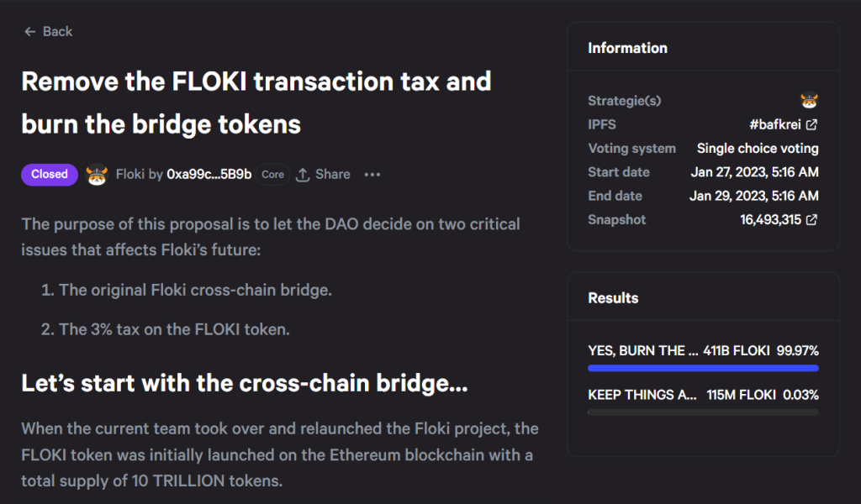Viewport: 861px width, 504px height.
Task: Click the Back navigation link
Action: click(47, 31)
